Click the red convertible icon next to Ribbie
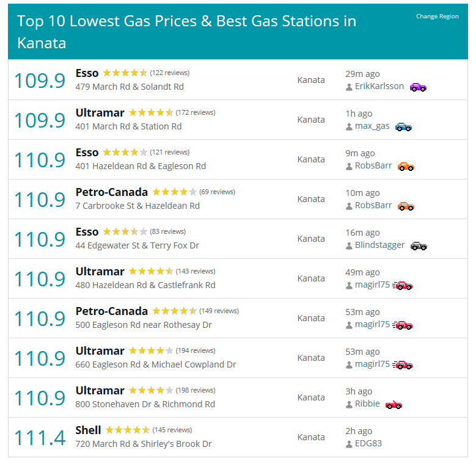Viewport: 476px width, 464px height. pos(394,405)
